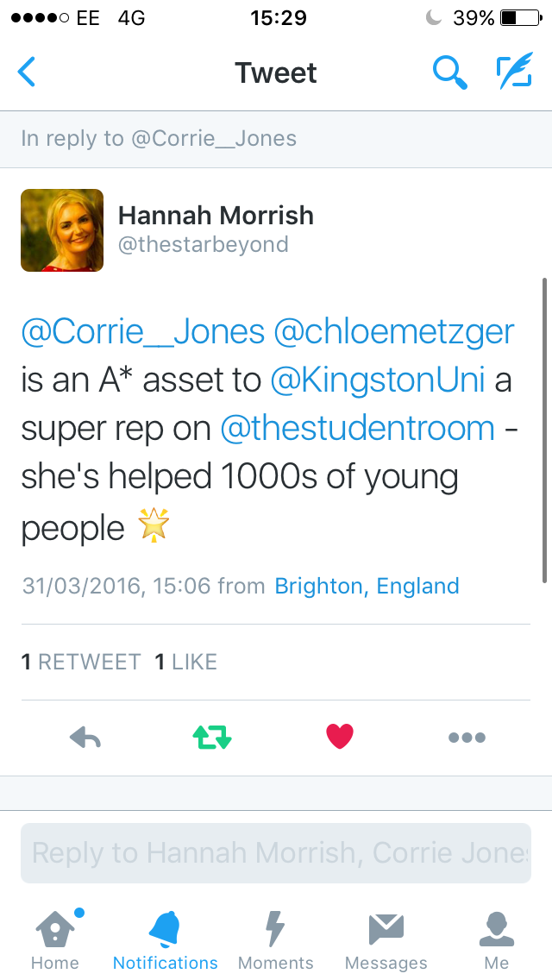View the 1 Retweet list
Screen dimensions: 552x980
[x=81, y=662]
